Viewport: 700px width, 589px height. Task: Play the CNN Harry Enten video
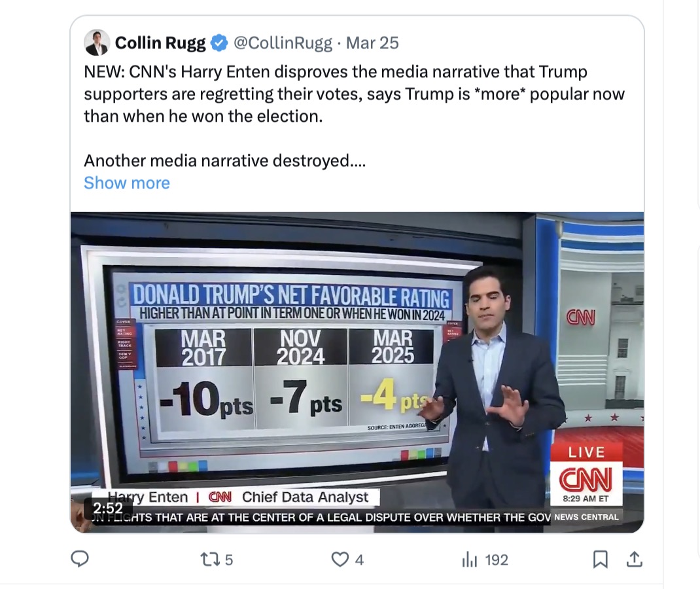coord(357,372)
